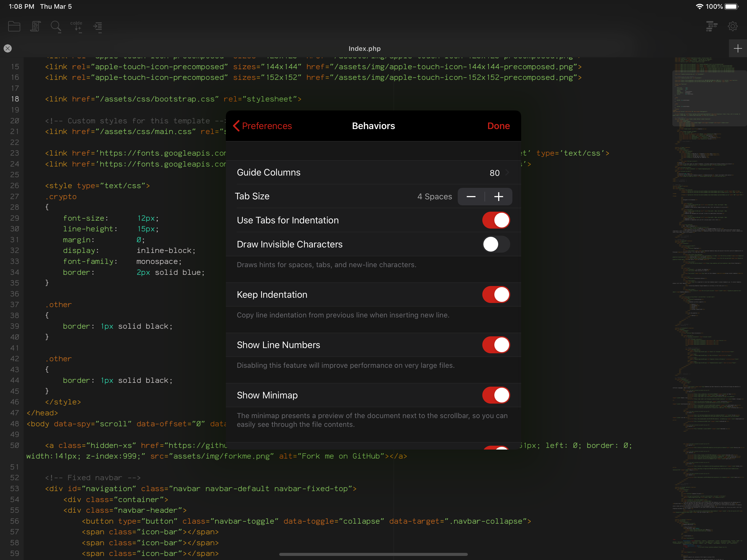Open the Guide Columns setting

372,172
